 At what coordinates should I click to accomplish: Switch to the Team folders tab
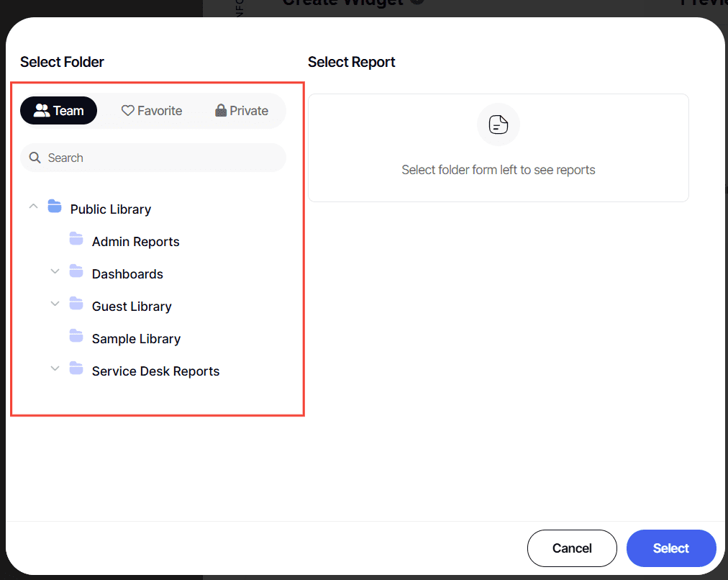tap(59, 111)
